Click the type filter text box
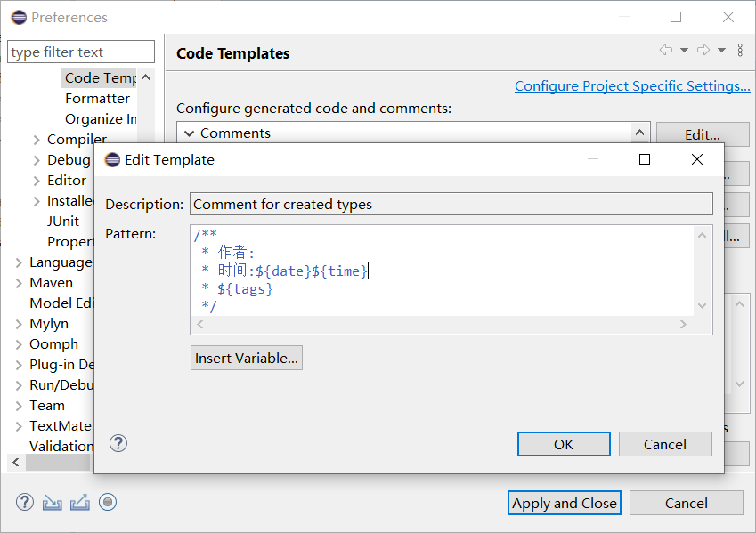The width and height of the screenshot is (756, 533). click(x=81, y=52)
